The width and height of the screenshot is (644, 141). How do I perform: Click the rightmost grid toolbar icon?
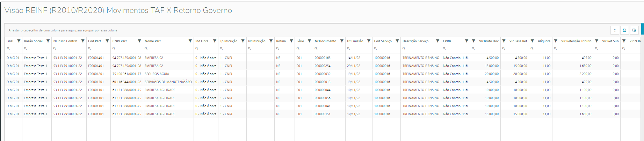coord(634,30)
